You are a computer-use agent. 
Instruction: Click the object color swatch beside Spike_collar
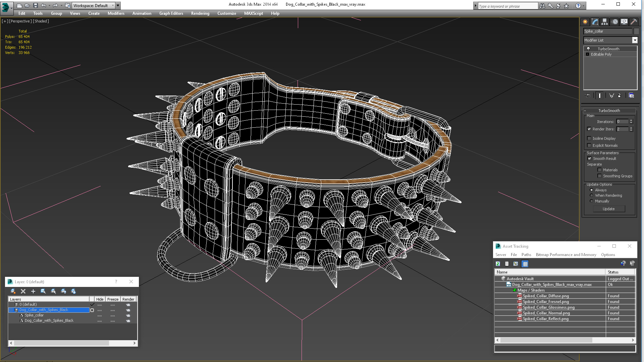(636, 31)
